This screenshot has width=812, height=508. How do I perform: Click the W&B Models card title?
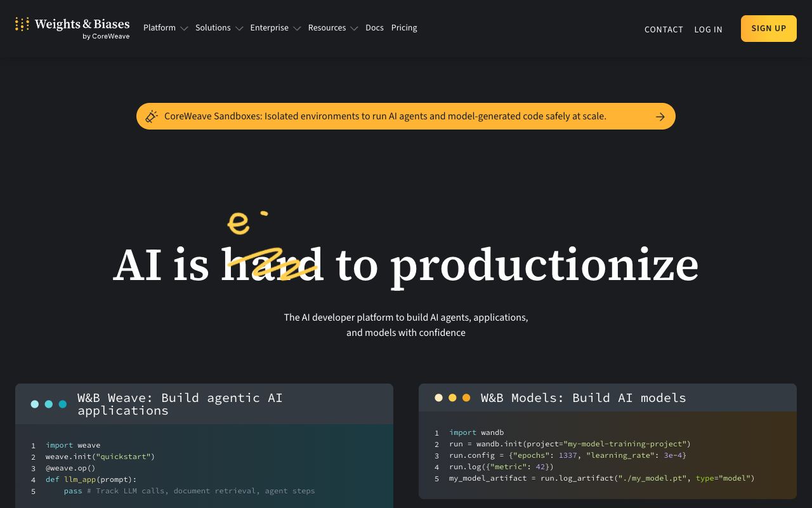point(584,398)
